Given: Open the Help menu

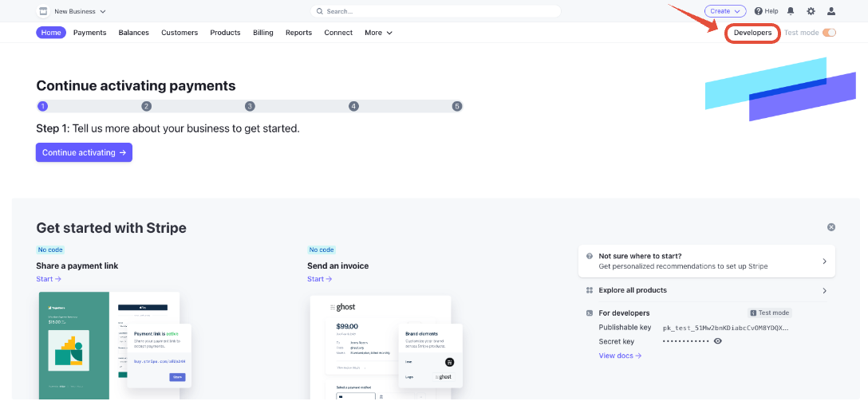Looking at the screenshot, I should [766, 11].
